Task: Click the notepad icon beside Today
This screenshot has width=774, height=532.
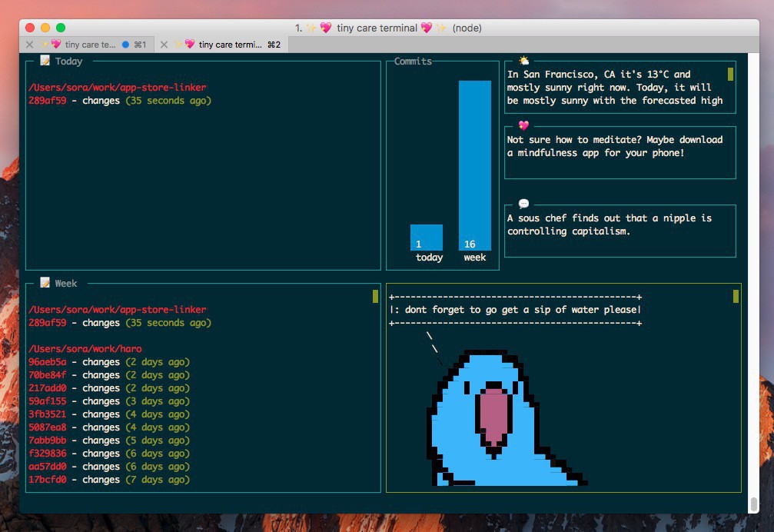Action: [x=45, y=61]
